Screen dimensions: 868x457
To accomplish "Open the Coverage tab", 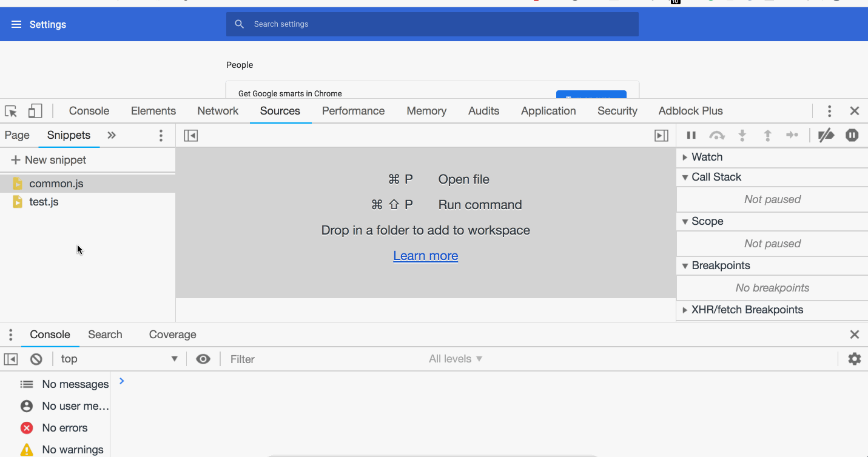I will pyautogui.click(x=172, y=334).
